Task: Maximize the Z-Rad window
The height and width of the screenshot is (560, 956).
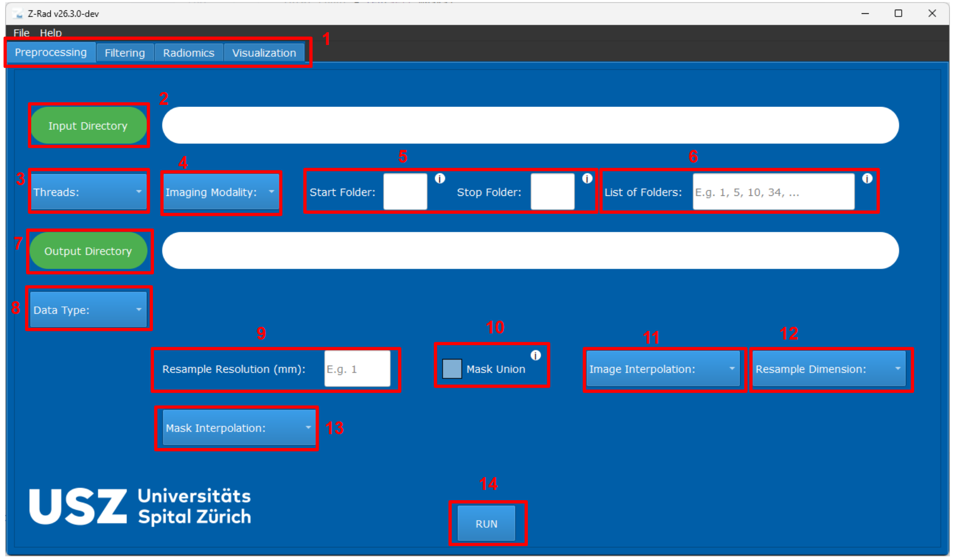Action: (x=898, y=13)
